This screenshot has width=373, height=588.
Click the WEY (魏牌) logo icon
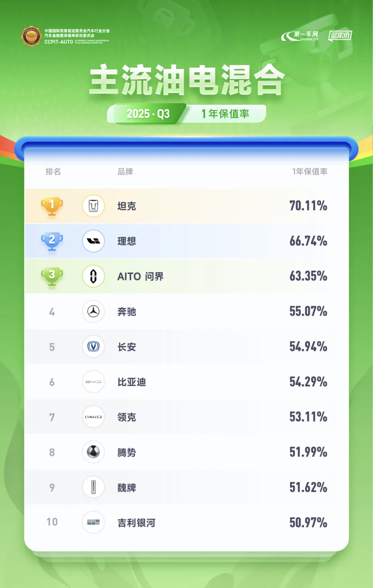point(93,487)
